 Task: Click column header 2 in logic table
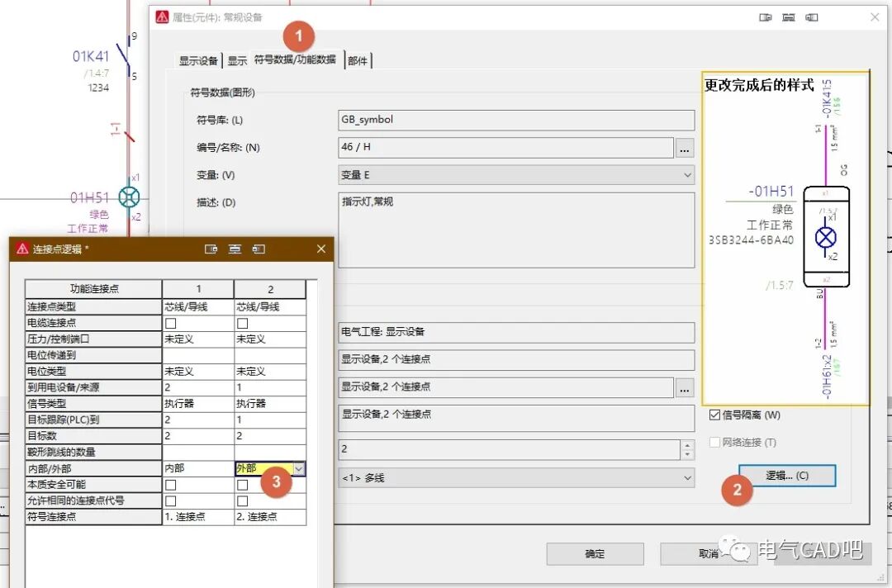(270, 289)
